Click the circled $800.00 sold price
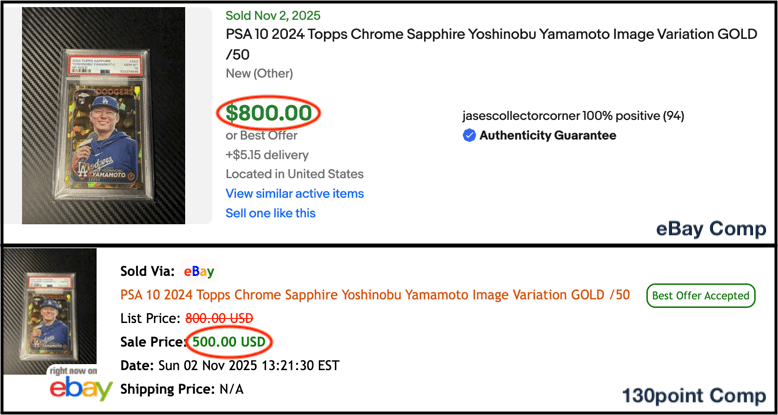 point(269,113)
